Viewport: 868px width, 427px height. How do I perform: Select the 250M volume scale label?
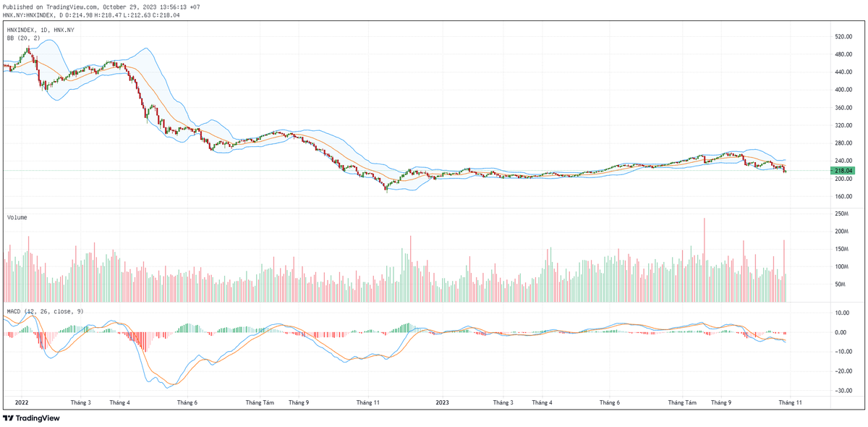(841, 214)
